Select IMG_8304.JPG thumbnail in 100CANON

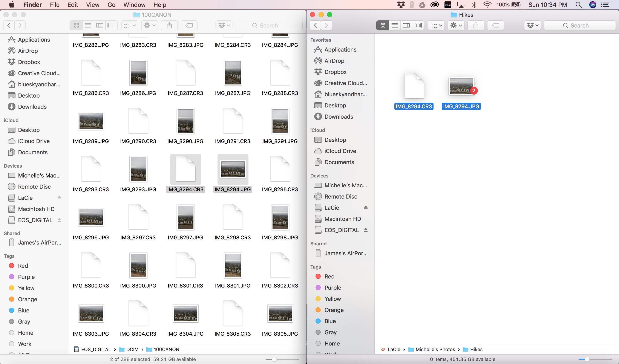185,314
